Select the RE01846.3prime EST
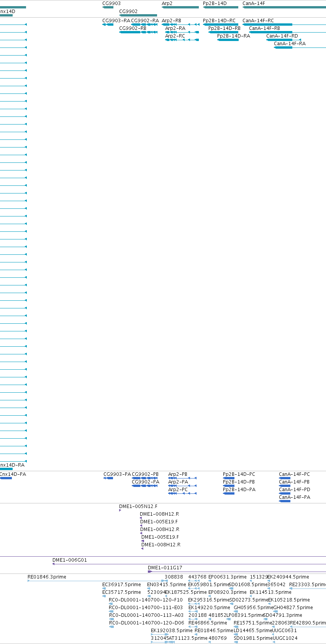 (x=96, y=581)
